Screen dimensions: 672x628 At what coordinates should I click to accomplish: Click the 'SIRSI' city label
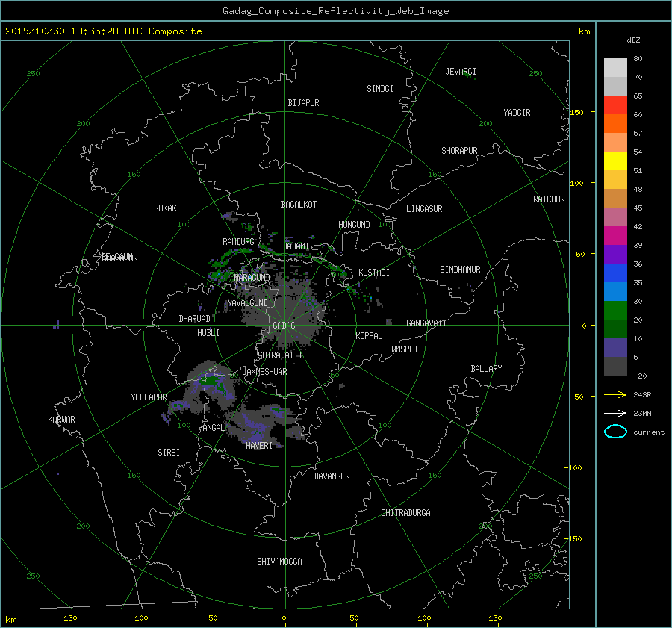[169, 453]
